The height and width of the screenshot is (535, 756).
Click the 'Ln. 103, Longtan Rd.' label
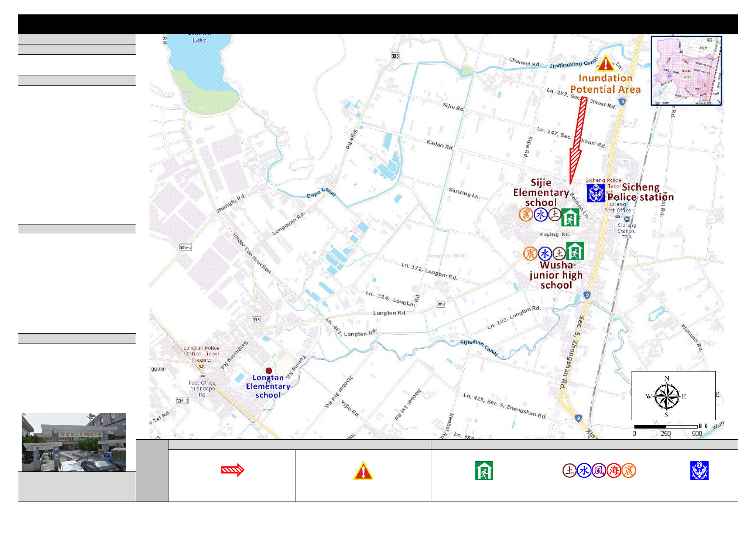click(513, 317)
